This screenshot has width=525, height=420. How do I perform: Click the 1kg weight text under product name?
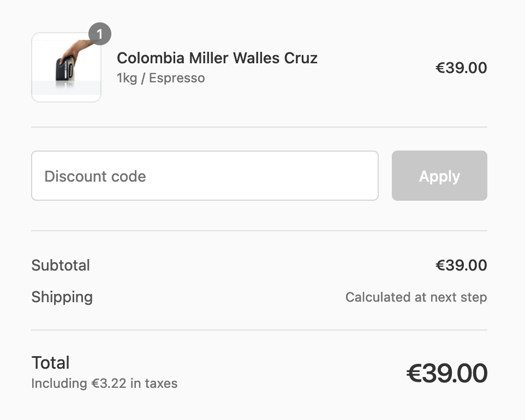point(127,78)
